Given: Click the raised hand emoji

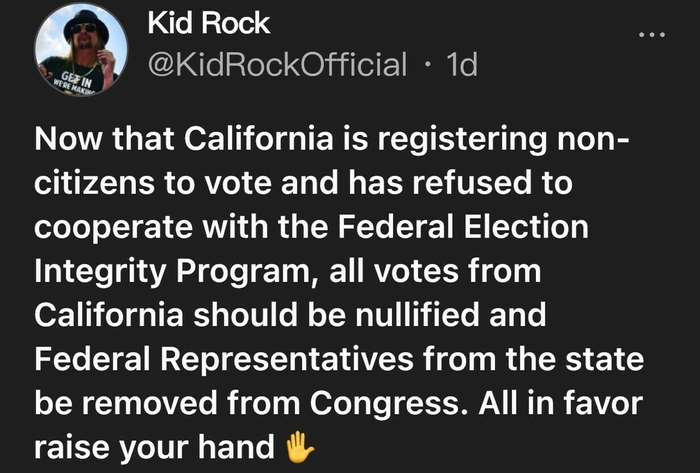Looking at the screenshot, I should 300,446.
